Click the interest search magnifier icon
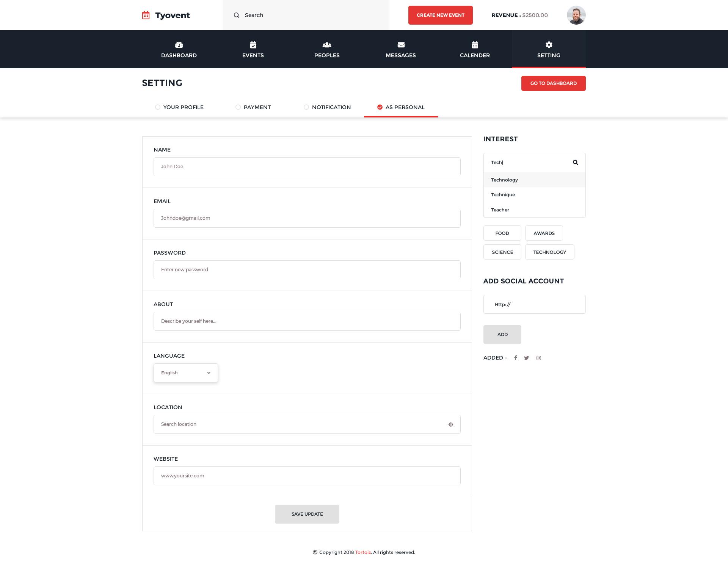Image resolution: width=728 pixels, height=574 pixels. pos(575,162)
